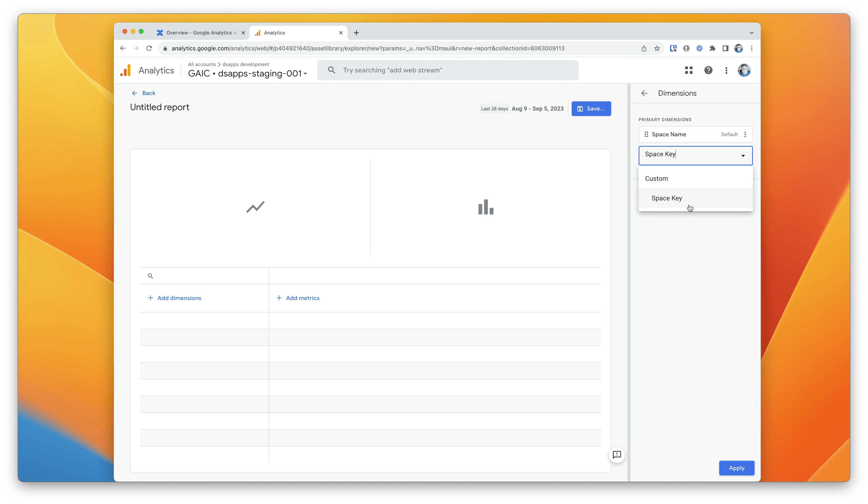Click the globe extension icon
Image resolution: width=868 pixels, height=504 pixels.
pos(686,48)
